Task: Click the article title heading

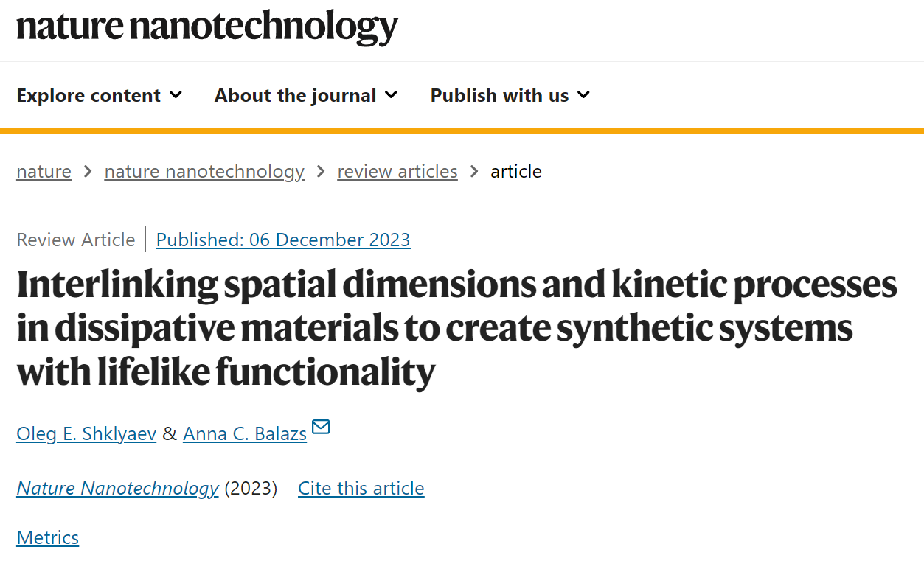Action: pyautogui.click(x=457, y=329)
